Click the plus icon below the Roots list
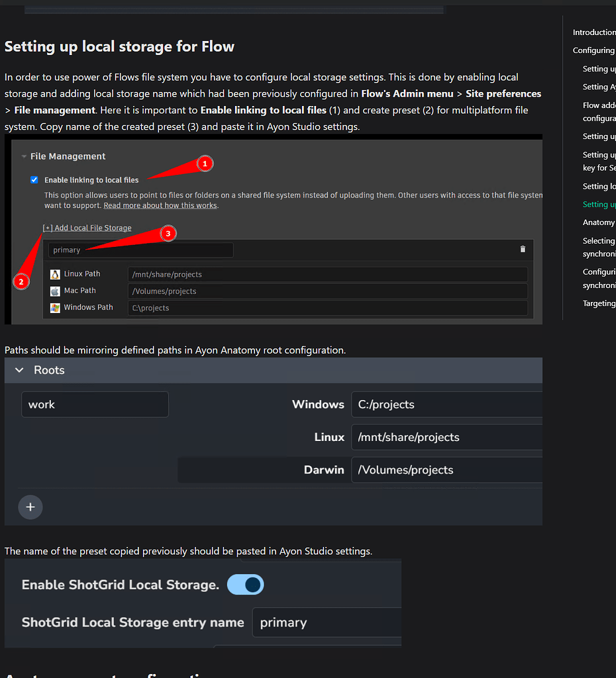The width and height of the screenshot is (616, 678). (x=30, y=507)
